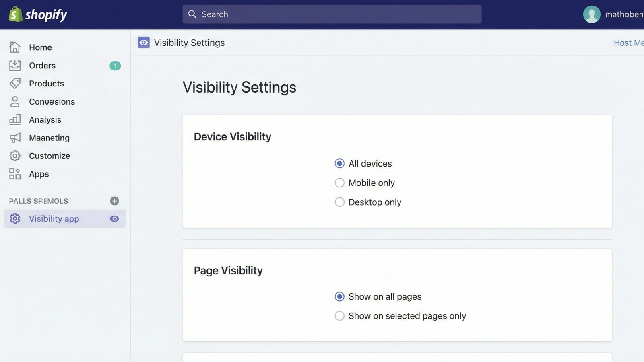Screen dimensions: 644x362
Task: Select the Products tag icon
Action: click(14, 83)
